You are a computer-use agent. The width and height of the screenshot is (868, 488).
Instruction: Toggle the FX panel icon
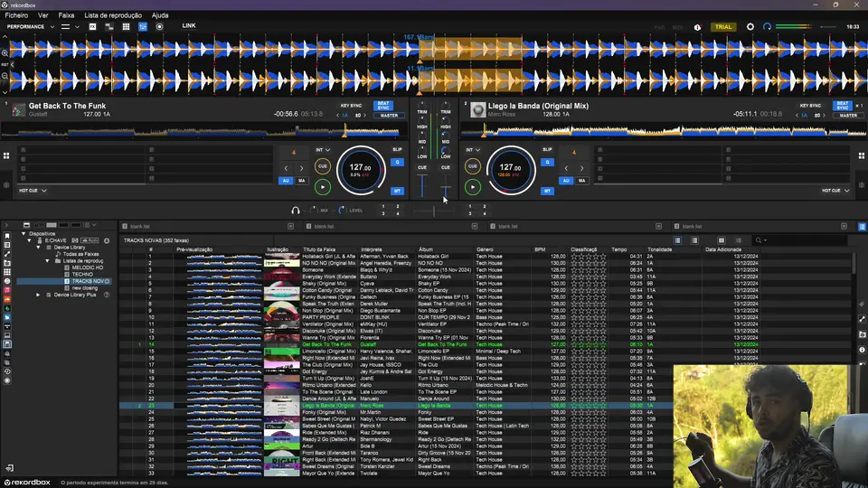(92, 26)
